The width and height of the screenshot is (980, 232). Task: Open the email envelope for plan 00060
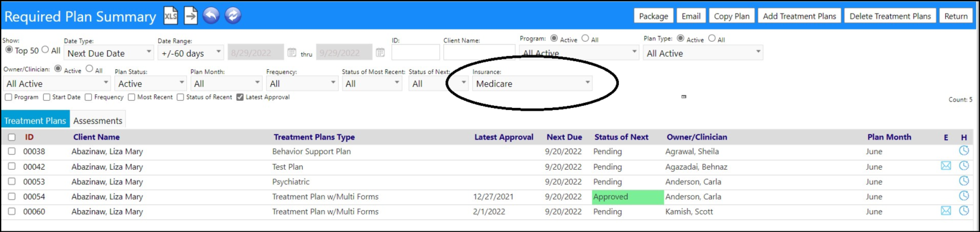click(x=945, y=211)
